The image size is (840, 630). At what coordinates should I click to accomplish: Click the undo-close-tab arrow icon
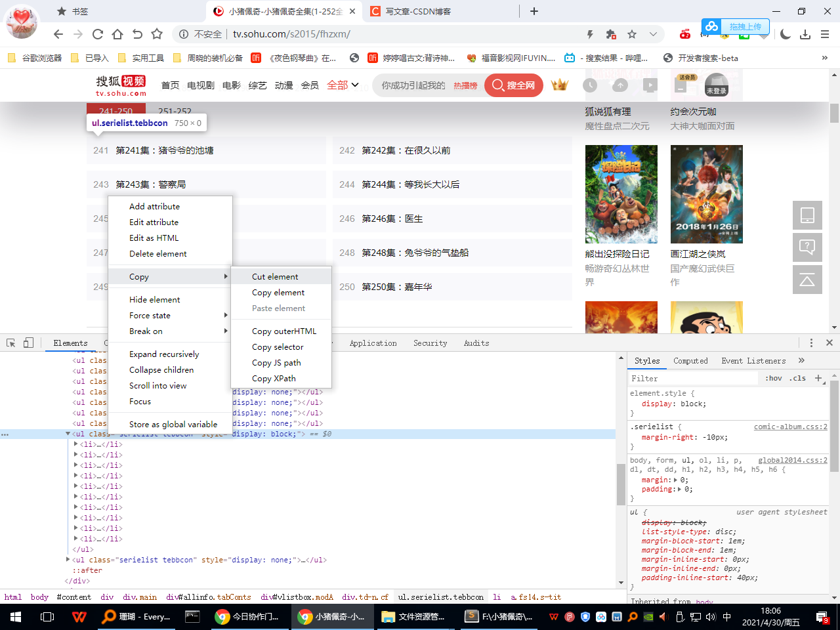(137, 34)
